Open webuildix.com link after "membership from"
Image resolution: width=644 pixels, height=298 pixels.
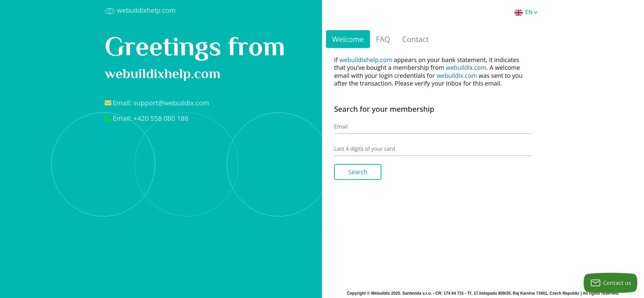(x=466, y=68)
